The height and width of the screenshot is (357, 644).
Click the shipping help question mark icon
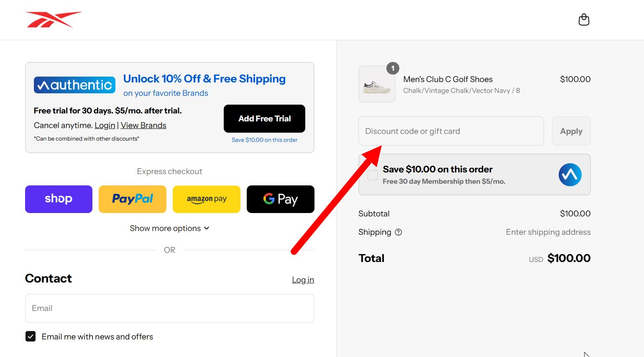click(x=398, y=232)
